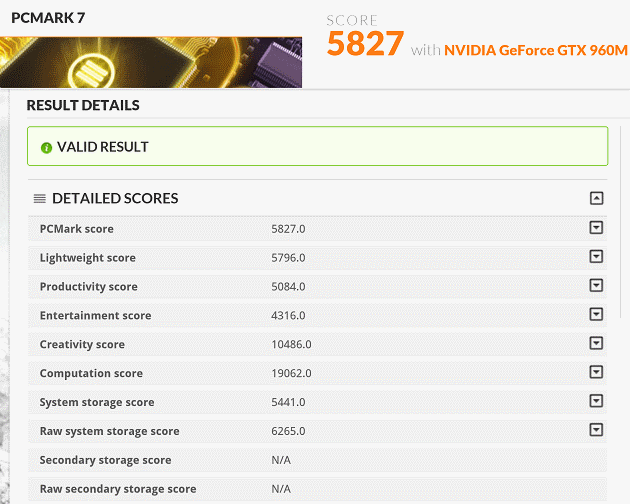Click the RESULT DETAILS heading
The width and height of the screenshot is (630, 504).
coord(83,105)
